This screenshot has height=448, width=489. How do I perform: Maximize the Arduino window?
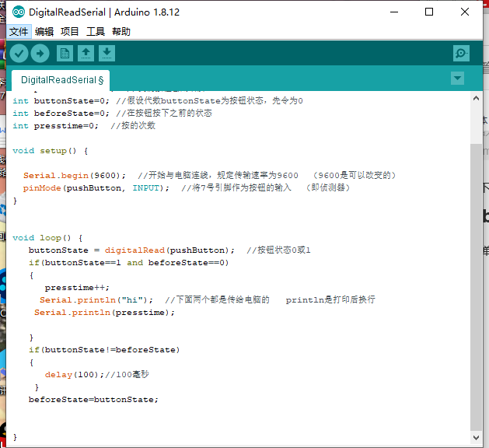[x=429, y=12]
